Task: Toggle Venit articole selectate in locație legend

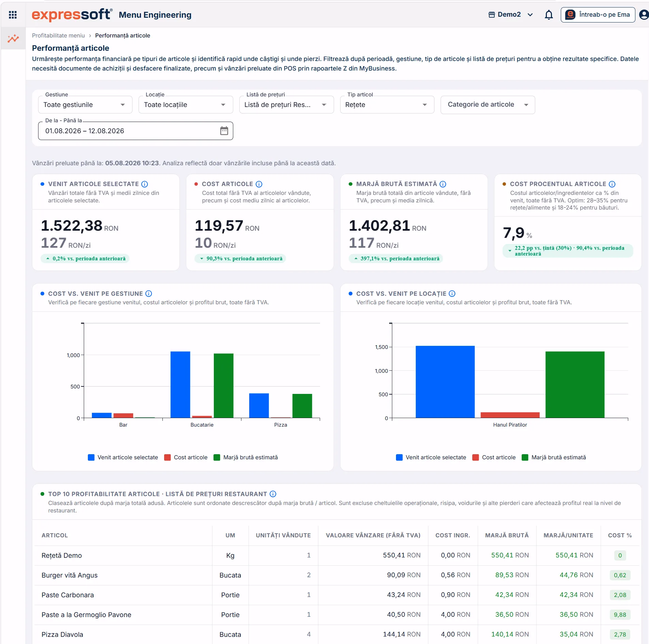Action: coord(431,457)
